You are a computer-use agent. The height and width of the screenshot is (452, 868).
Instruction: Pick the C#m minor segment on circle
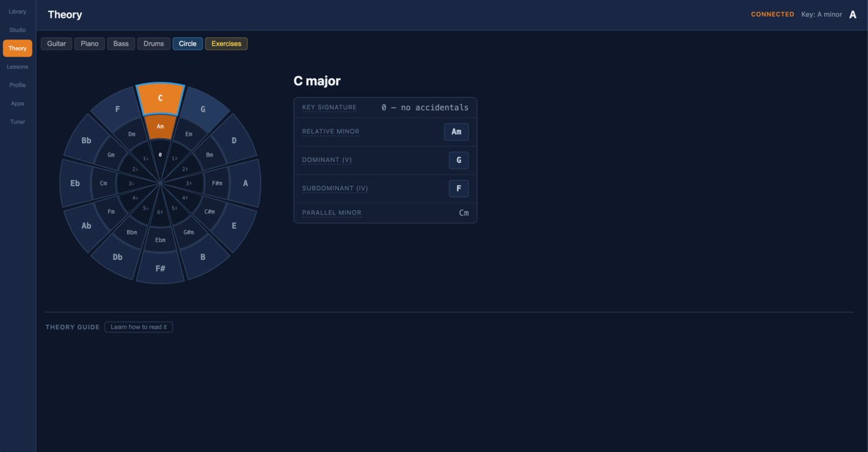210,211
